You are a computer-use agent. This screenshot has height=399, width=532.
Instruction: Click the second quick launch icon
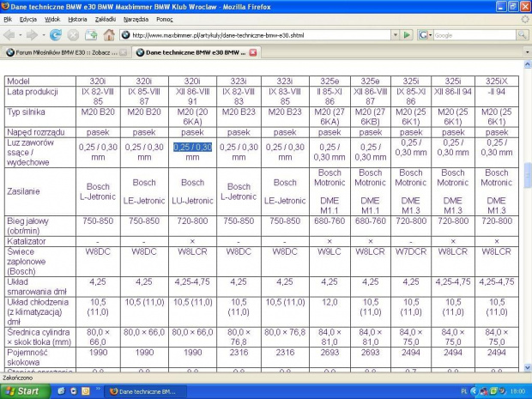pos(73,391)
